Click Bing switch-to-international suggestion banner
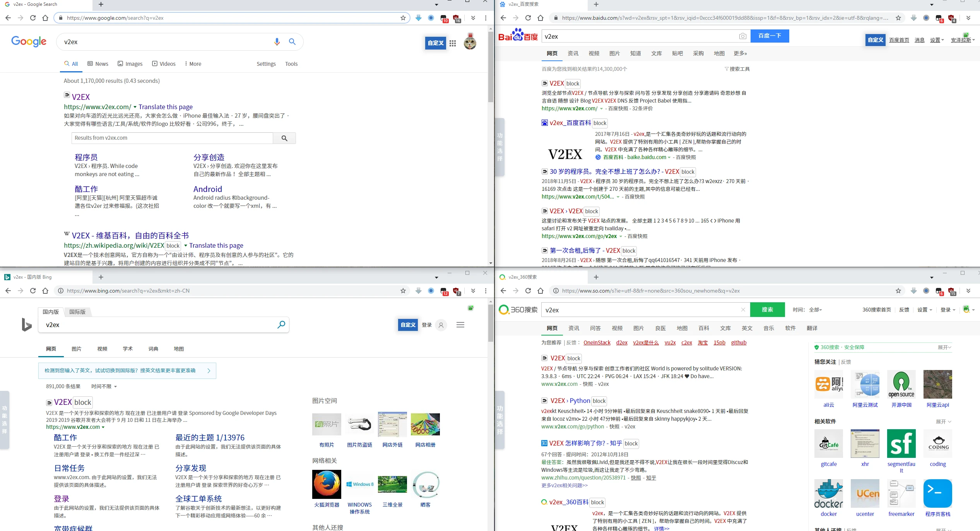Viewport: 980px width, 531px height. 127,371
